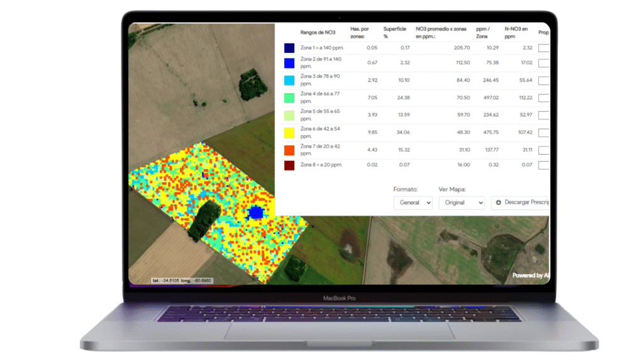644x362 pixels.
Task: Click the Prop input field for Zona 6
Action: point(544,133)
